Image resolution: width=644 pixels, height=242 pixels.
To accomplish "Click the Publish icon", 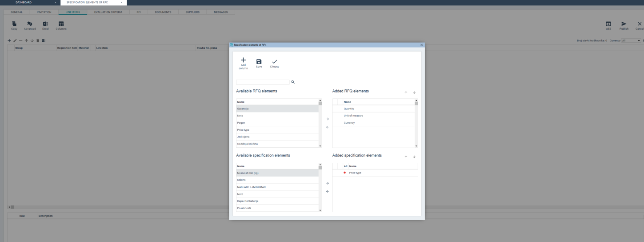I will click(x=624, y=25).
